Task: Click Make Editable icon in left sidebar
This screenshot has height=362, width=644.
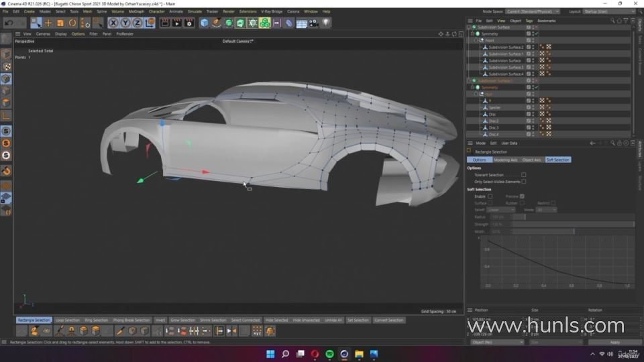Action: 6,39
